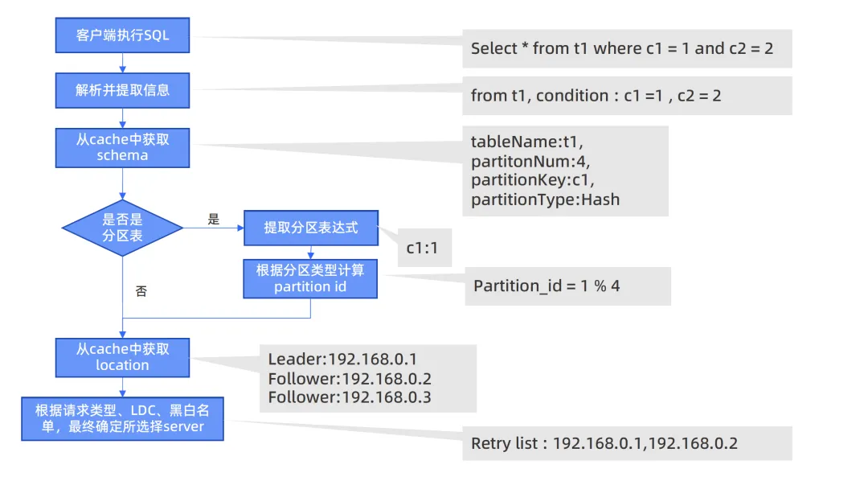
Task: Click the 否 branch label
Action: point(141,292)
